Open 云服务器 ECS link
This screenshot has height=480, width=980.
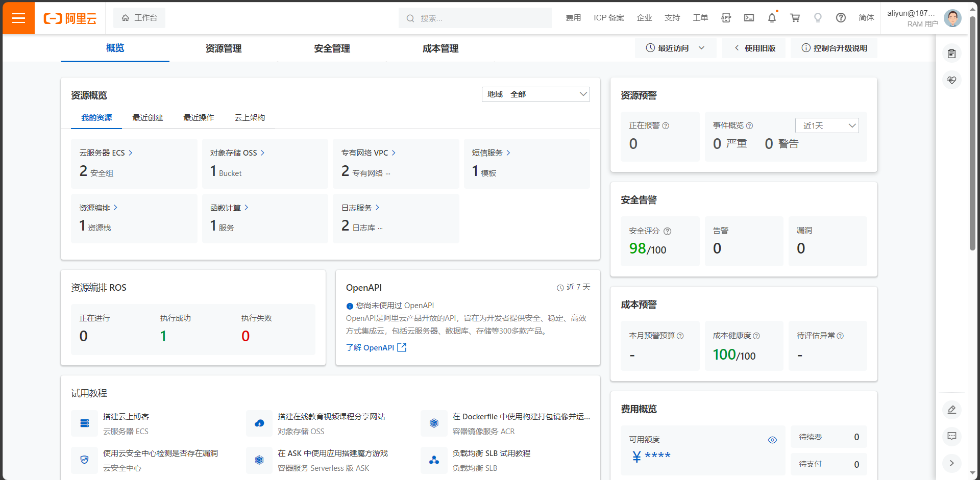click(x=106, y=153)
